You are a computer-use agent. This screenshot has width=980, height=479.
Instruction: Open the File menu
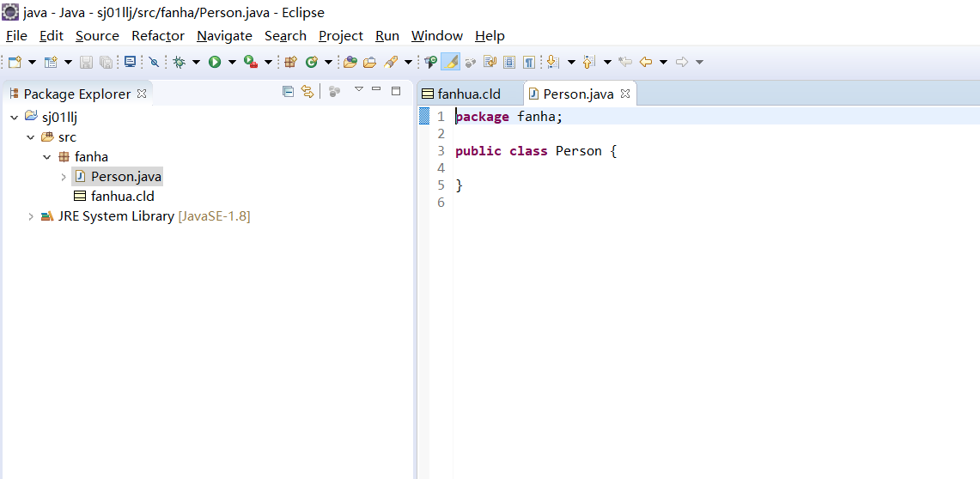click(x=16, y=35)
